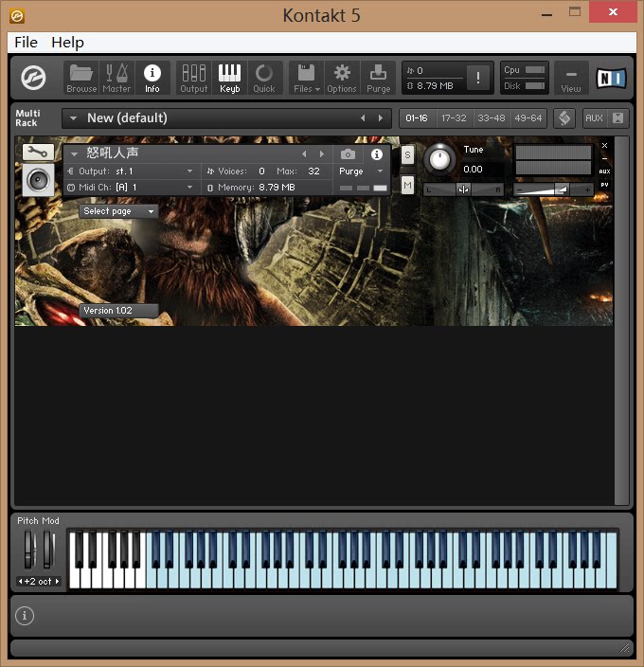This screenshot has width=644, height=667.
Task: Click the camera snapshot icon
Action: pyautogui.click(x=348, y=153)
